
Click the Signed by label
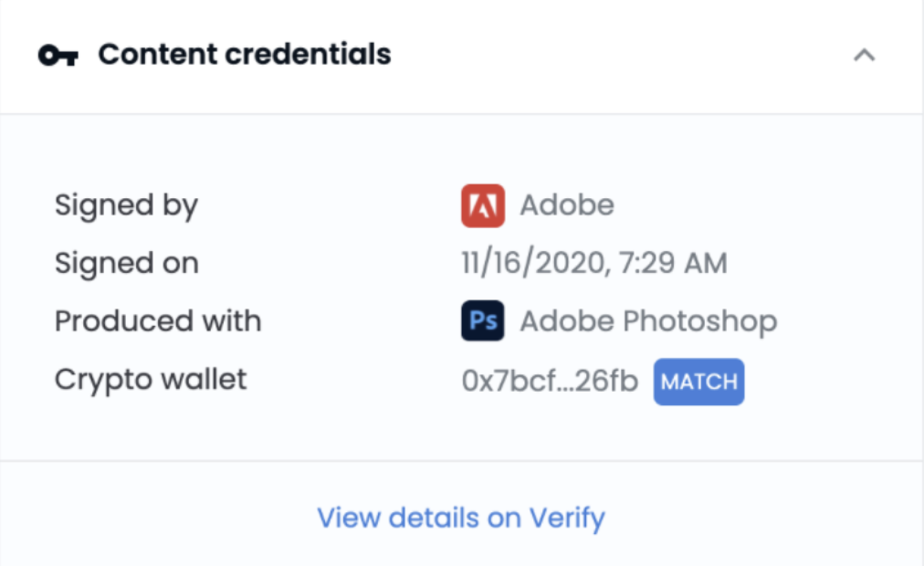click(x=126, y=206)
